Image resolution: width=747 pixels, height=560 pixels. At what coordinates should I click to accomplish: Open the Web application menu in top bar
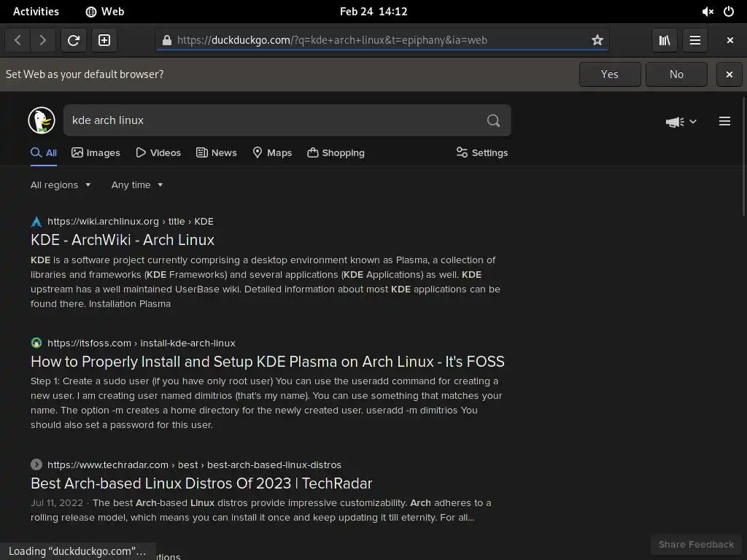point(105,12)
